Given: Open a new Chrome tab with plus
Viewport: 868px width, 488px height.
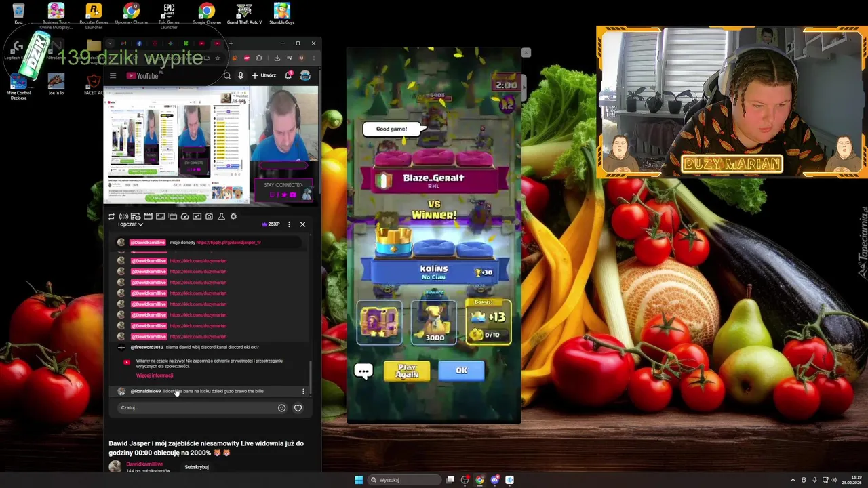Looking at the screenshot, I should (x=231, y=43).
